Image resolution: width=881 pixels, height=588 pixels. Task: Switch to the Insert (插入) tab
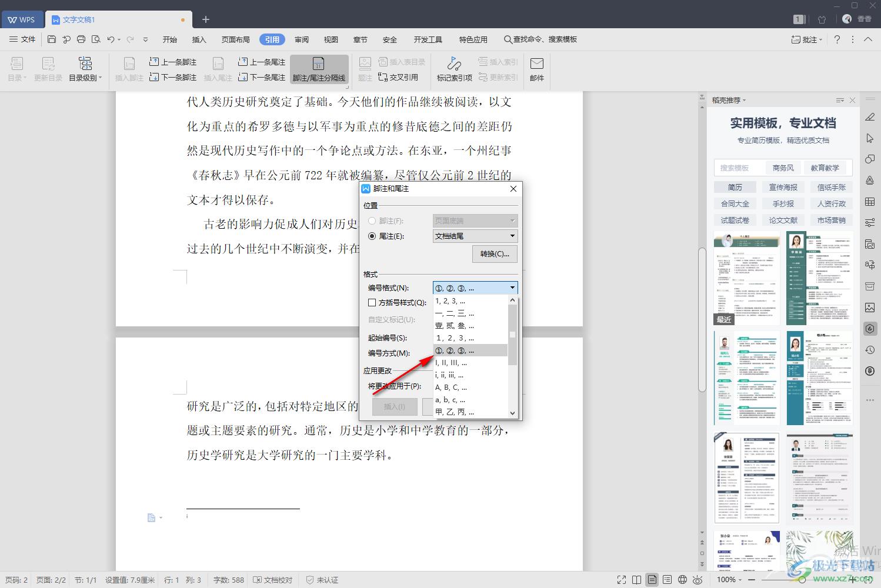tap(199, 39)
